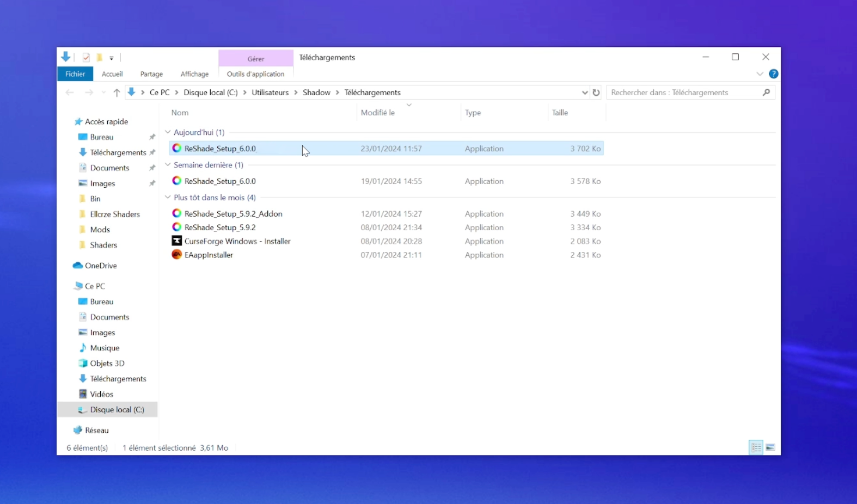857x504 pixels.
Task: Click 'Disque local (C:)' in address path
Action: tap(211, 93)
